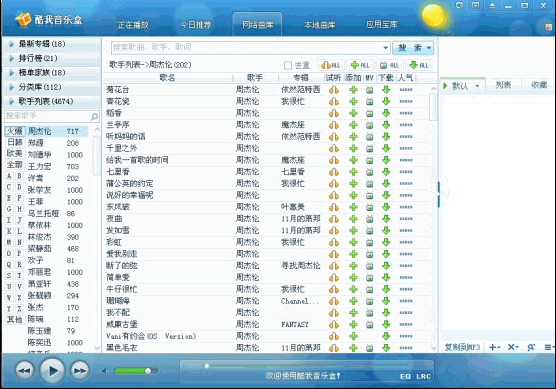Add 威廉古堡 to playlist
Screen dimensions: 556x389
point(353,324)
